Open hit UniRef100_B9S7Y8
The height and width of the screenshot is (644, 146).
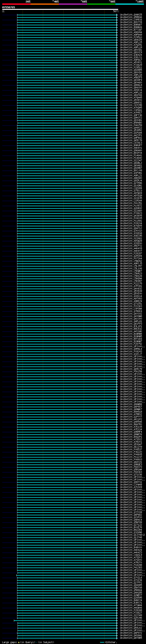[131, 22]
